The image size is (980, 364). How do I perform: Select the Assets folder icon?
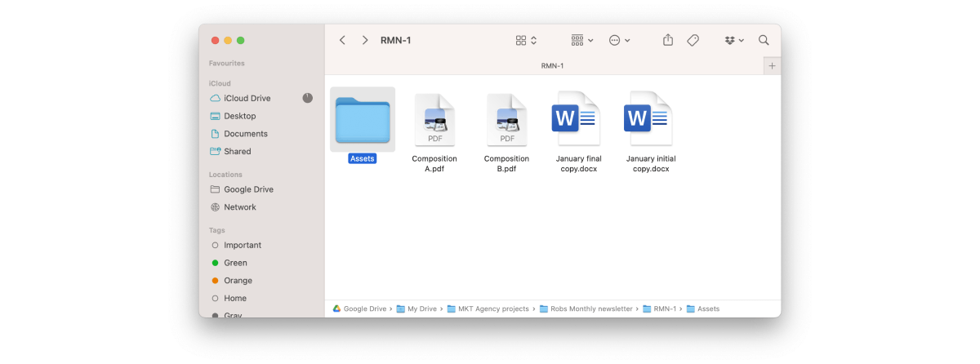point(363,120)
